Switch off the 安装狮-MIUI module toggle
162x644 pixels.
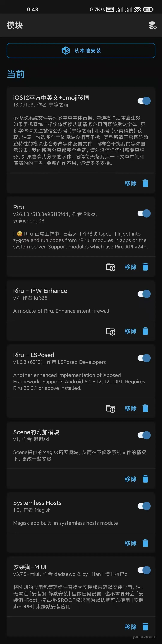coord(144,570)
